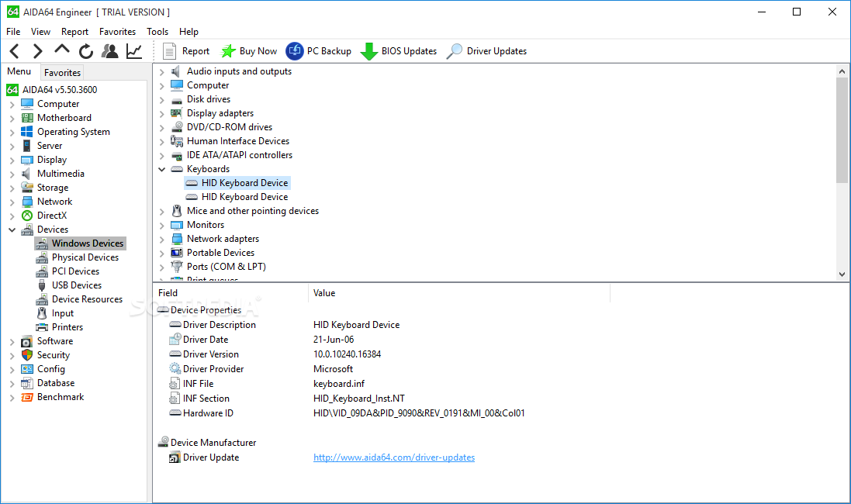Click the Back navigation arrow

coord(15,51)
